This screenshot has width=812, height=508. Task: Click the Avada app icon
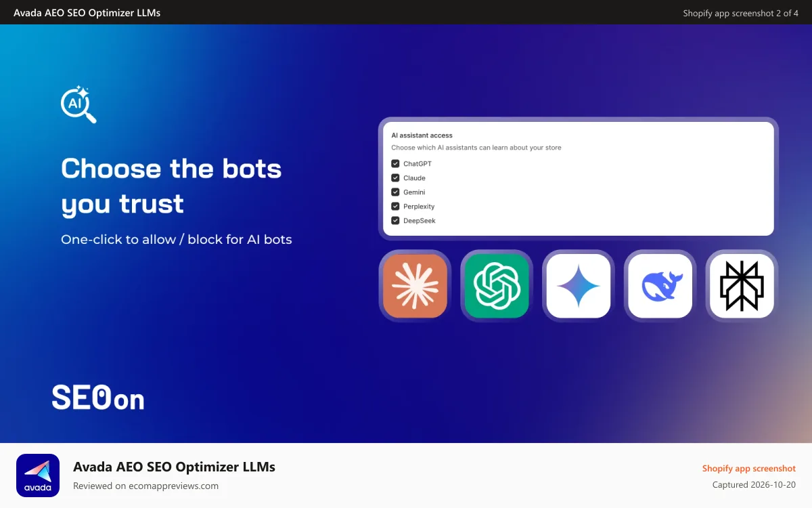click(x=38, y=475)
